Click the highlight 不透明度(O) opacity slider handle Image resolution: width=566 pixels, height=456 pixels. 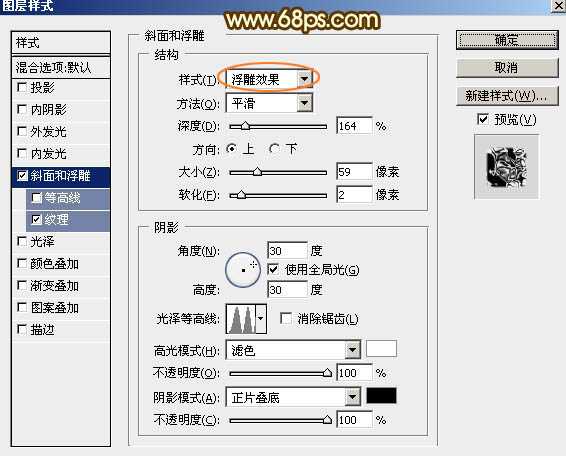(327, 373)
